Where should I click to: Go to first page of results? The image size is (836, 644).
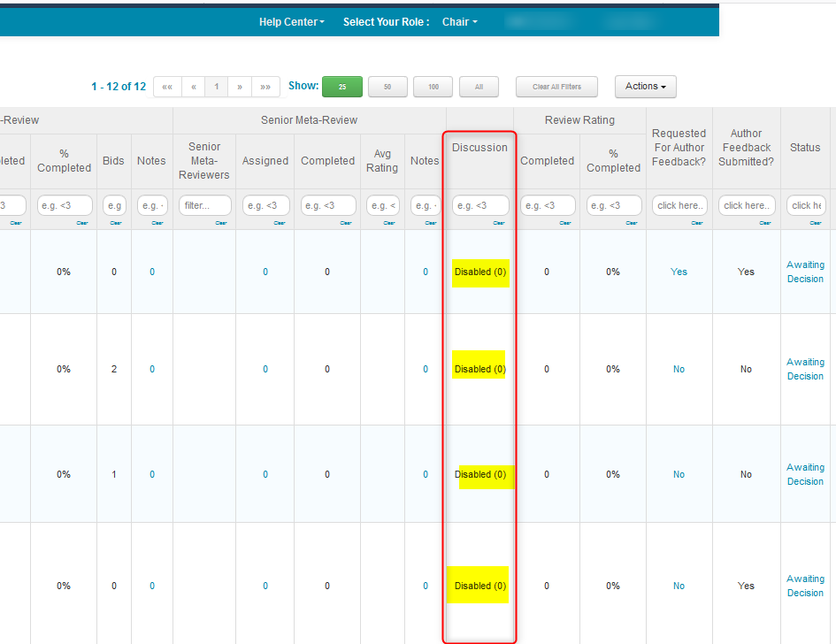point(167,87)
